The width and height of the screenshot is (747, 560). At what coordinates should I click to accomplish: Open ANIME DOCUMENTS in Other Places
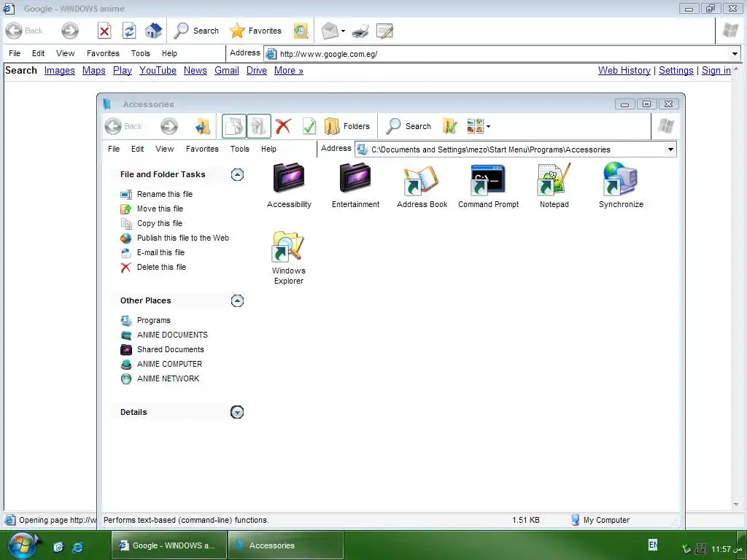[172, 335]
